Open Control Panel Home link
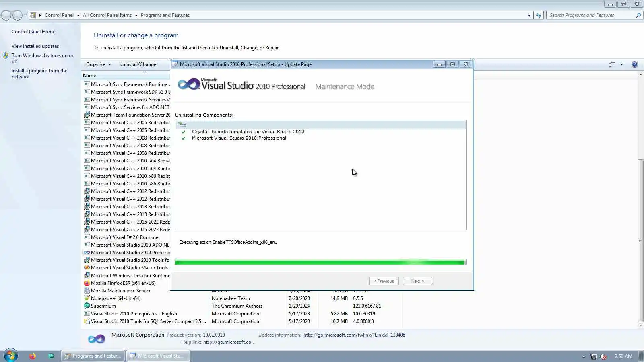Screen dimensions: 644x362 pyautogui.click(x=33, y=32)
